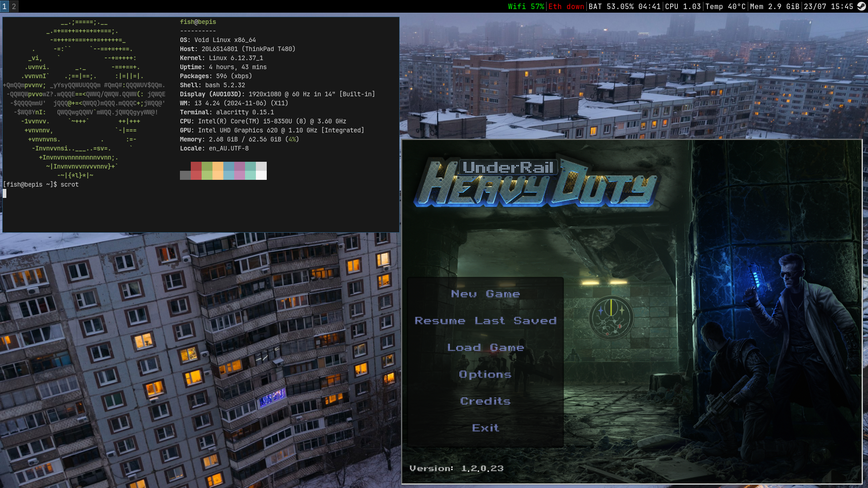Click the 'Terminal: alacritty 0.15.1' line
The image size is (868, 488).
[x=227, y=112]
